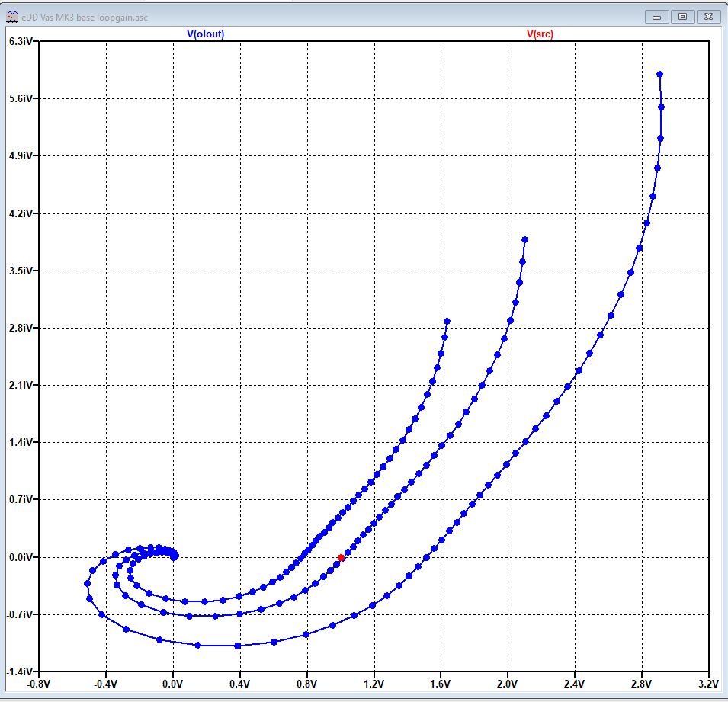Viewport: 728px width, 702px height.
Task: Close the loopgain plot window
Action: click(708, 17)
